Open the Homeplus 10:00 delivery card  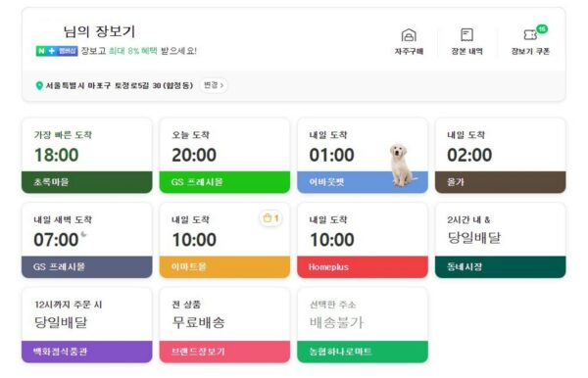pos(363,241)
